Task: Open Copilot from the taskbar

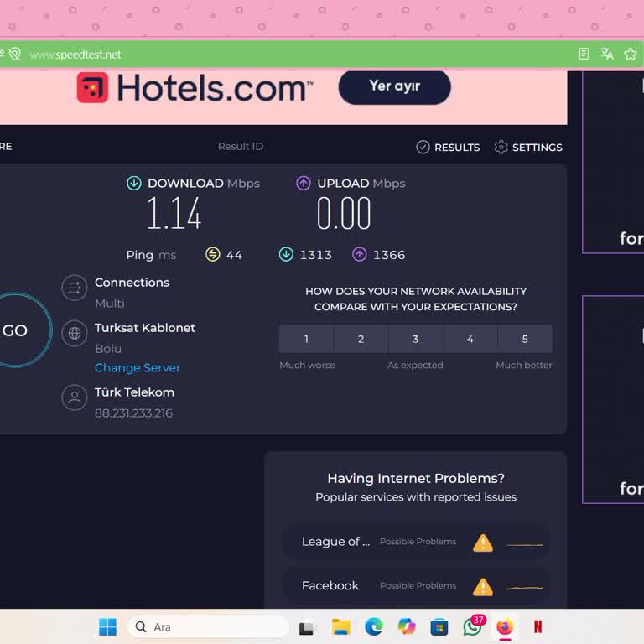Action: pyautogui.click(x=407, y=626)
